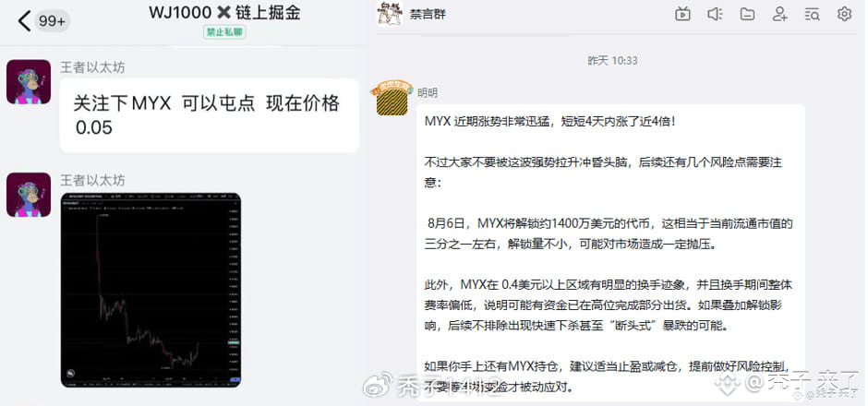The width and height of the screenshot is (868, 406).
Task: Select the WJ1000 链上掘金 group title
Action: click(x=224, y=12)
